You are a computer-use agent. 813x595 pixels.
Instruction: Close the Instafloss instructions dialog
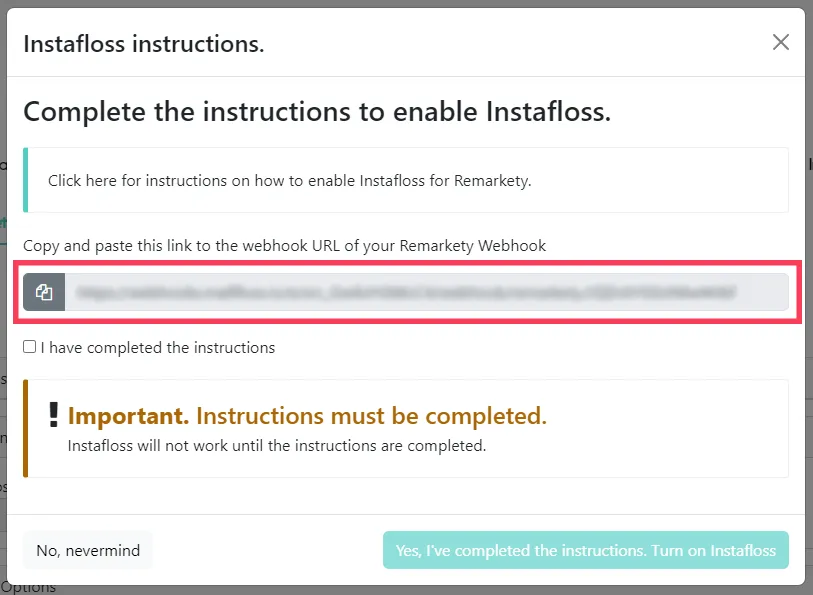click(x=780, y=42)
